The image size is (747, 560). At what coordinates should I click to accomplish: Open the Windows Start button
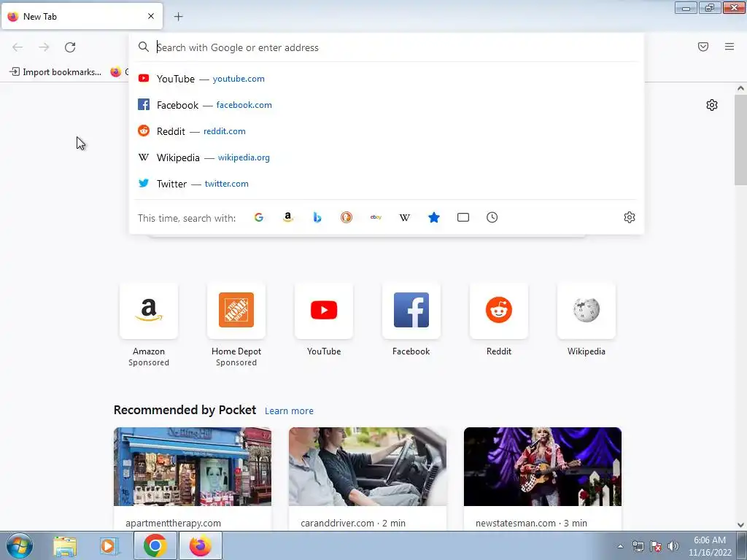coord(20,545)
